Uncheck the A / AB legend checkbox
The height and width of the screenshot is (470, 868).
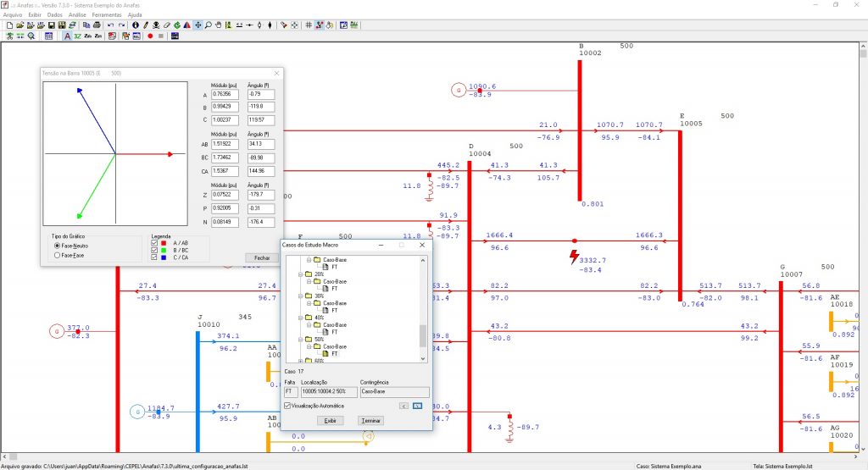pyautogui.click(x=153, y=243)
